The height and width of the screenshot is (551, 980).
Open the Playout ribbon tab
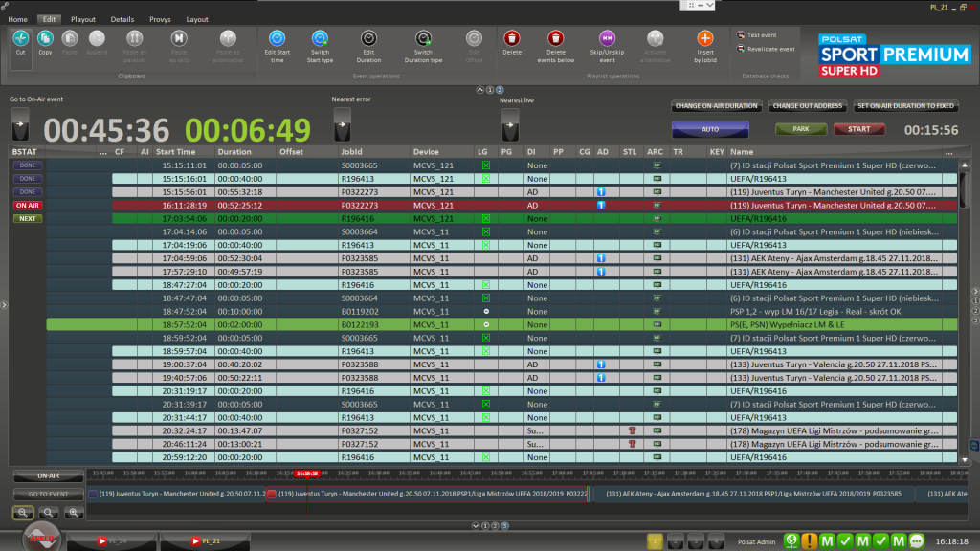click(x=83, y=19)
